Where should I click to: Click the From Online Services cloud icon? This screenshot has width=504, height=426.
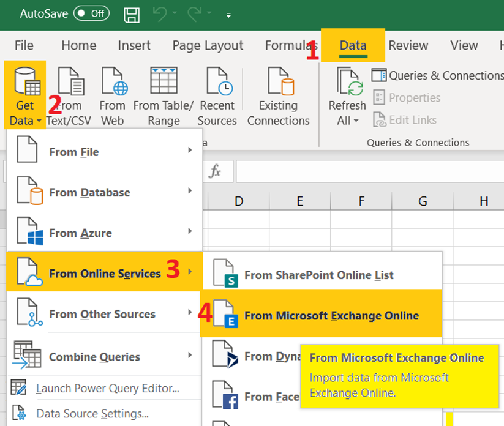[x=29, y=272]
